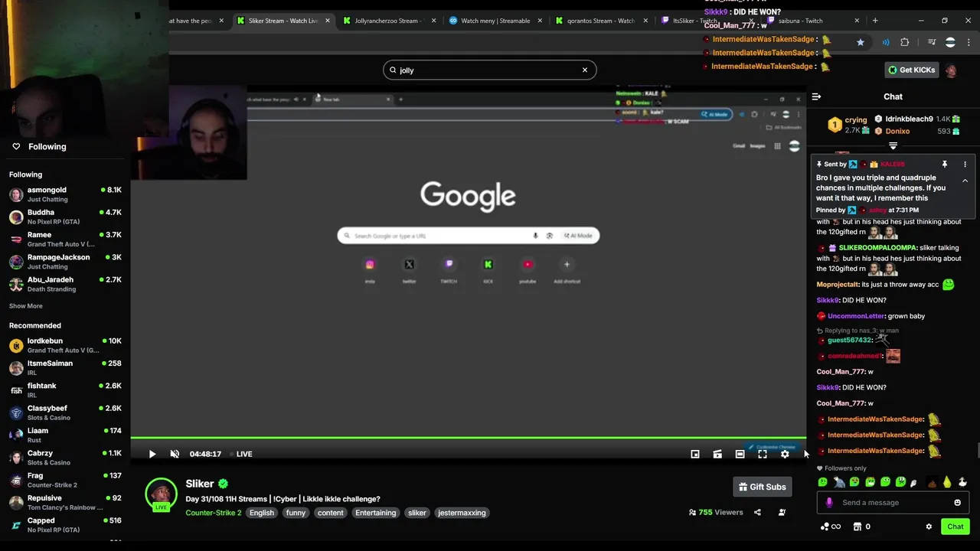Open mini player mode
The width and height of the screenshot is (980, 551).
(x=695, y=454)
